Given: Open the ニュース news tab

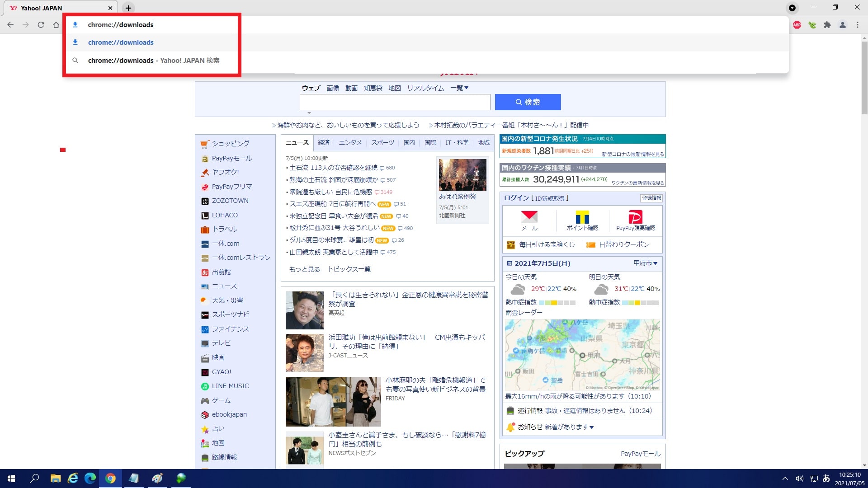Looking at the screenshot, I should pyautogui.click(x=297, y=142).
